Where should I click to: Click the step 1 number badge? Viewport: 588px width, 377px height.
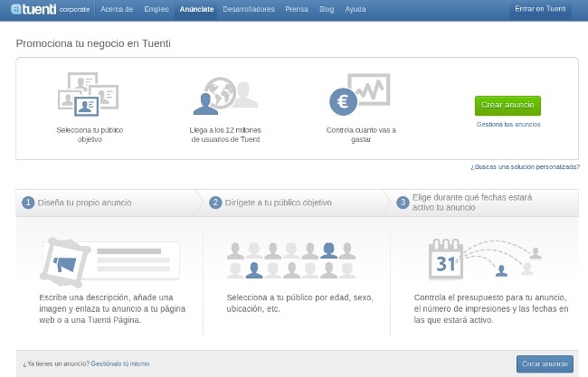29,203
